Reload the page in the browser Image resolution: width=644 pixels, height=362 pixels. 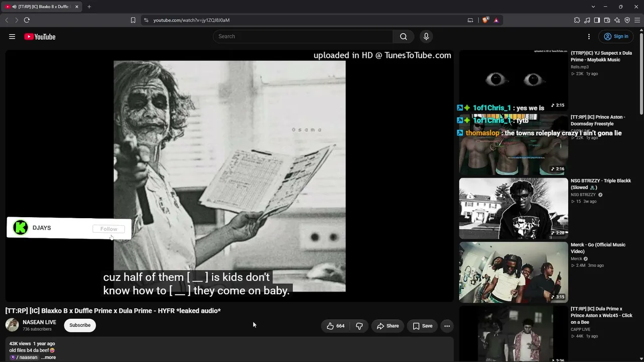[x=27, y=20]
